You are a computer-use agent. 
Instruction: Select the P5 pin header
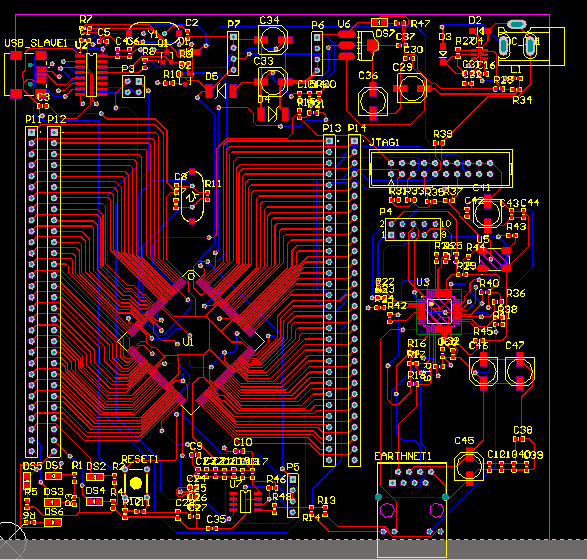pyautogui.click(x=293, y=495)
